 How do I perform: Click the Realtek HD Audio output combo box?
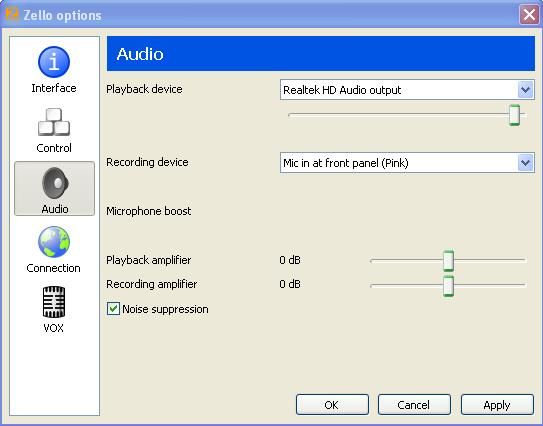click(x=407, y=90)
